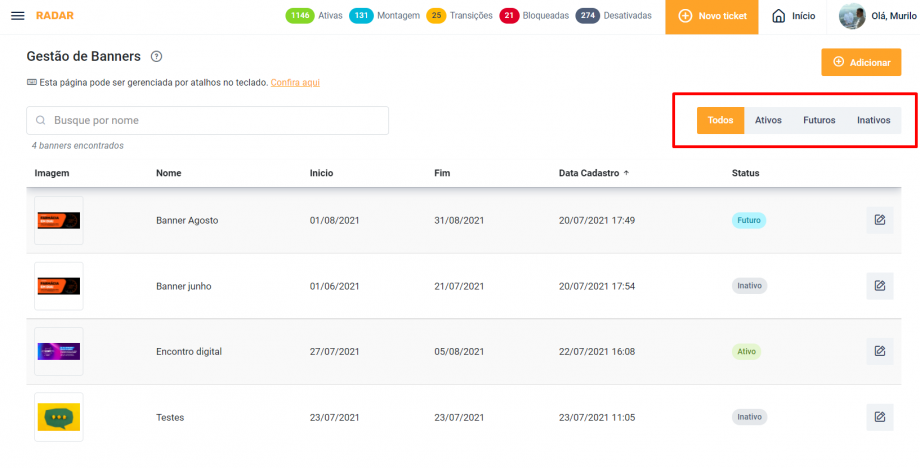
Task: Select the Inativos filter tab
Action: point(873,120)
